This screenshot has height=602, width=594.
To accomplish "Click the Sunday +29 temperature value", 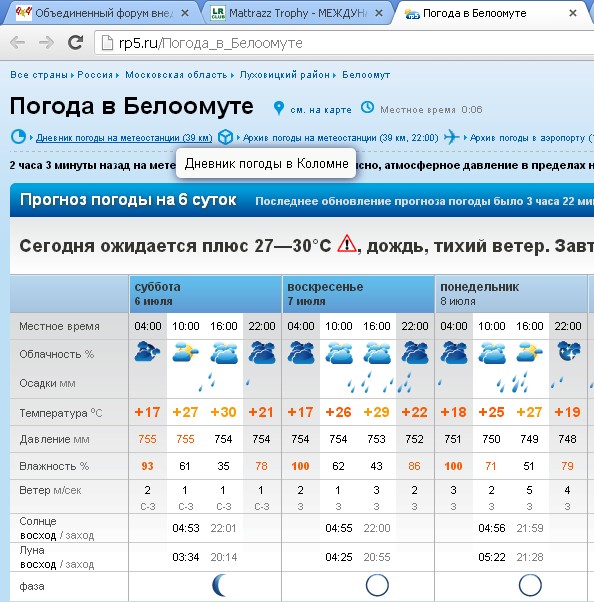I will (376, 412).
